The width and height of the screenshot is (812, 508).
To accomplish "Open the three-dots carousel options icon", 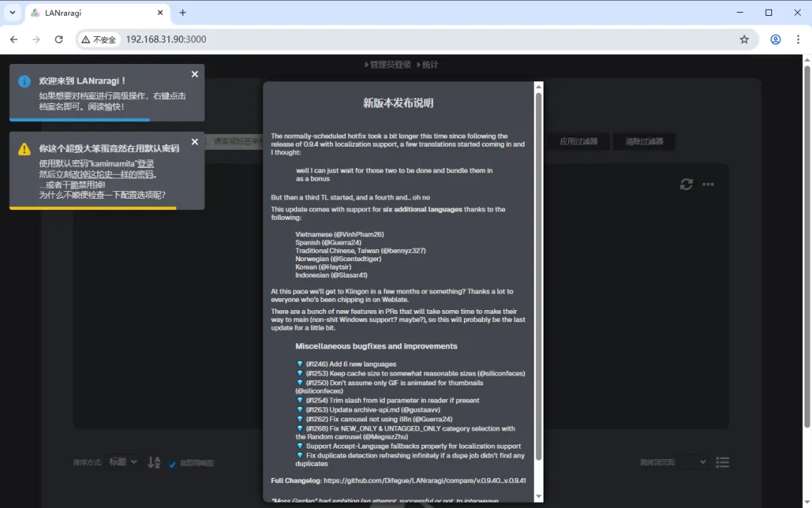I will click(707, 184).
